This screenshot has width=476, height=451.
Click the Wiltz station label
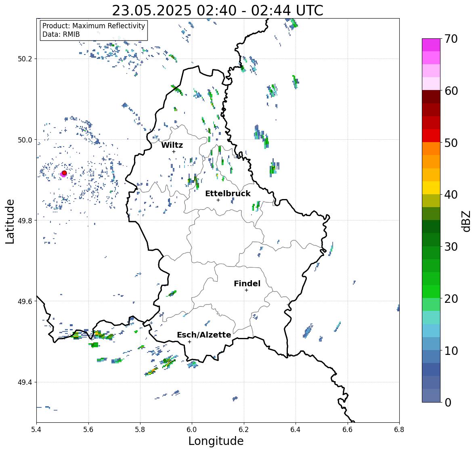click(x=172, y=145)
